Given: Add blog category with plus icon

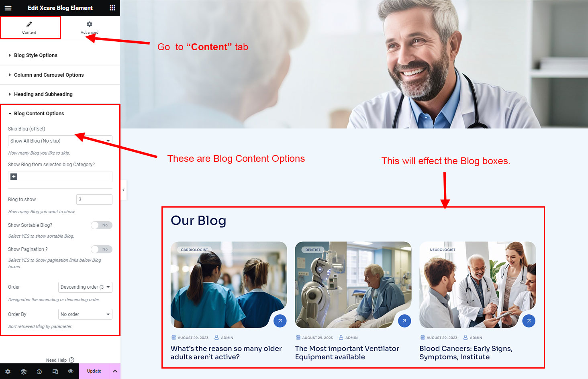Looking at the screenshot, I should point(14,177).
